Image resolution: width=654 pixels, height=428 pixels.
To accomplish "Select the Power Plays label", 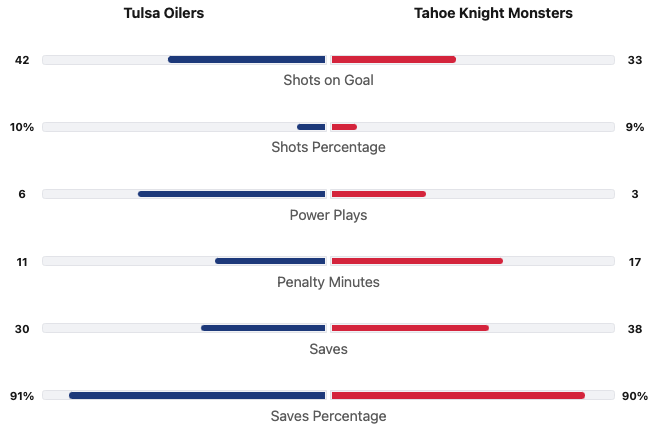I will click(x=328, y=215).
